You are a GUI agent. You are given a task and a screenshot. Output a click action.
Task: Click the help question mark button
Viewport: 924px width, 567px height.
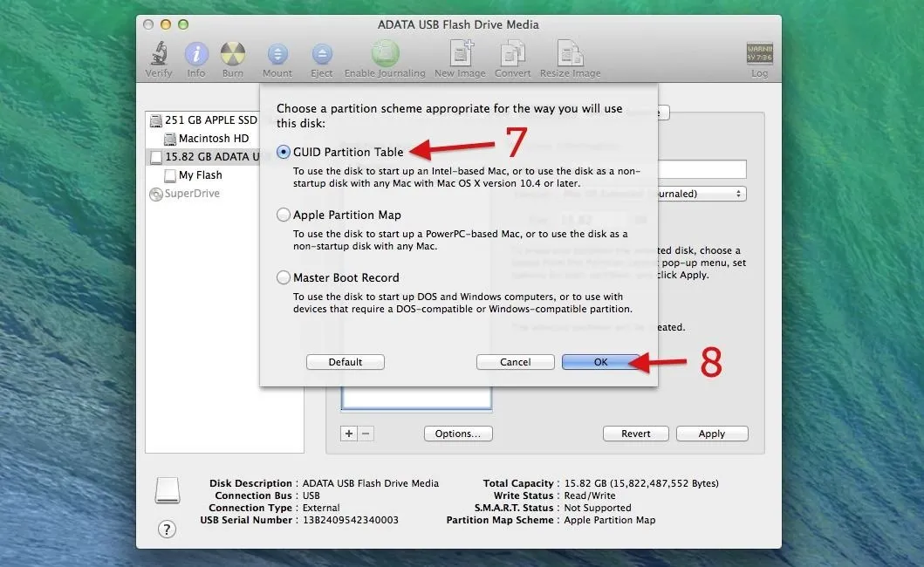click(167, 529)
